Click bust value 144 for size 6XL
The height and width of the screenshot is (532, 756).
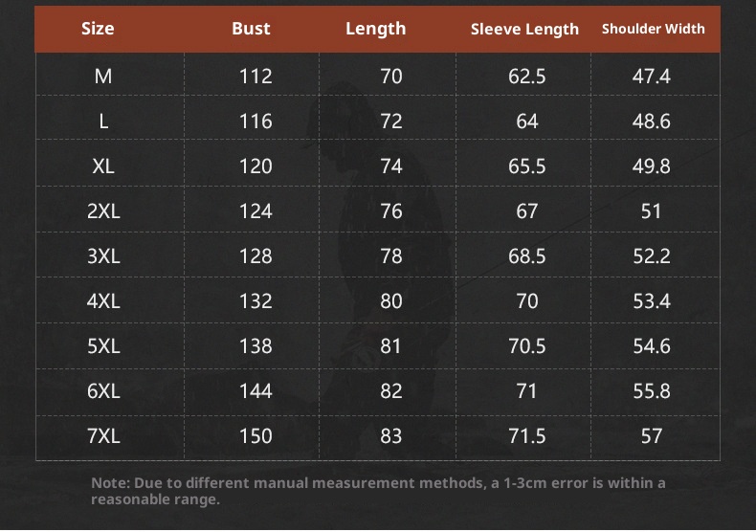pos(256,390)
